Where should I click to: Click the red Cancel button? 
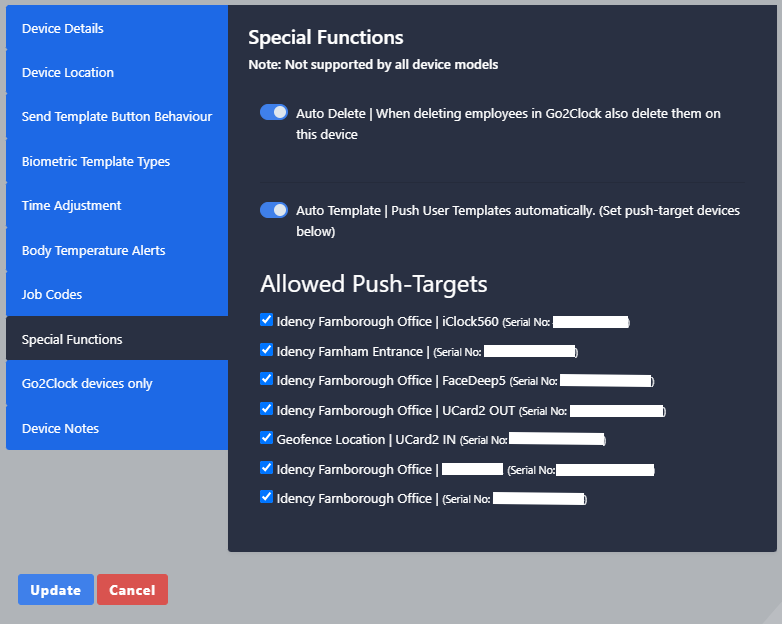[x=132, y=590]
